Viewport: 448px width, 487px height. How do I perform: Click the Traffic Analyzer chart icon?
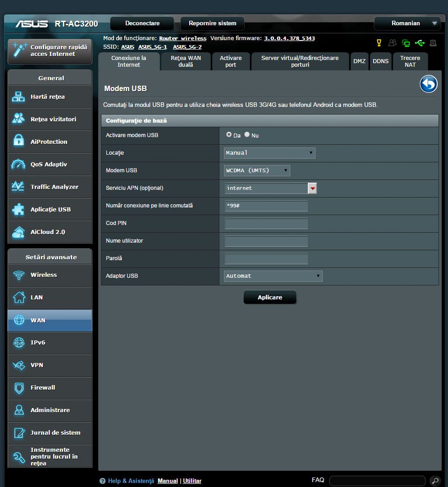coord(18,187)
